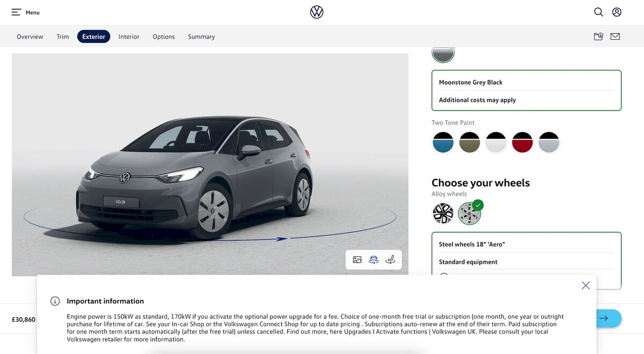
Task: Switch to 360 exterior car view
Action: (x=374, y=260)
